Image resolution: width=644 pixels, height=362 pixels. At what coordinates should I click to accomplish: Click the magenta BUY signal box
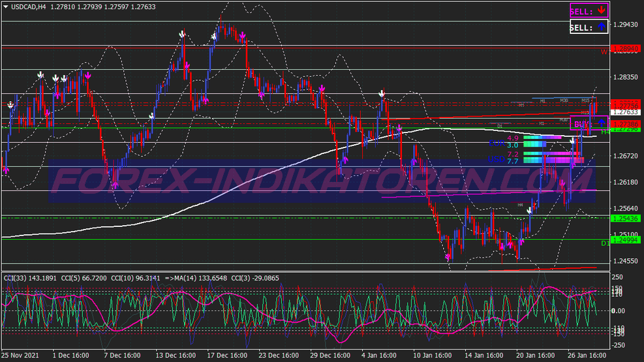589,123
